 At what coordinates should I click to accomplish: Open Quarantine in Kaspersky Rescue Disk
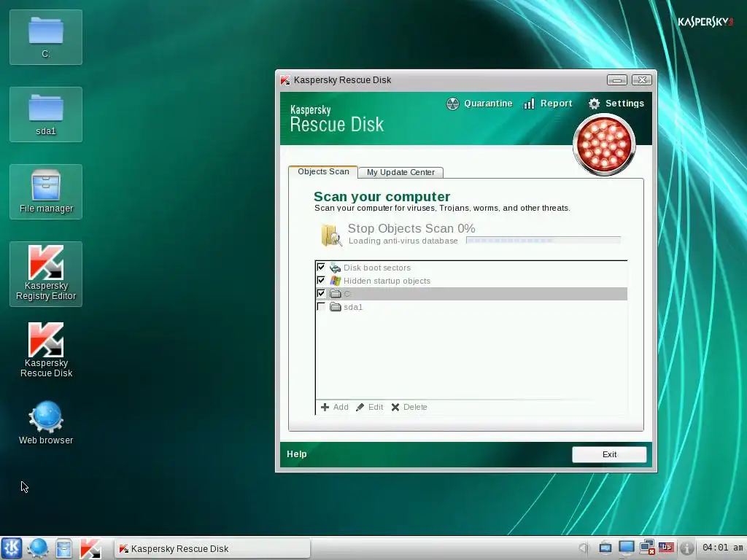479,104
